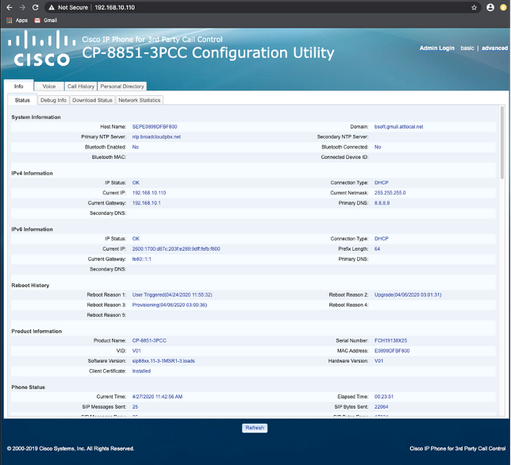The image size is (511, 465).
Task: Click the Bluetooth Connected value No
Action: [378, 147]
